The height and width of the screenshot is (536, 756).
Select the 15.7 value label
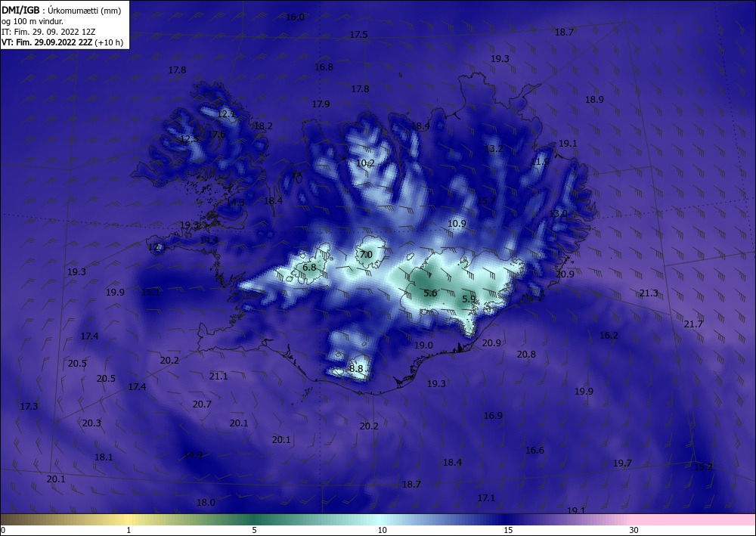click(x=486, y=201)
